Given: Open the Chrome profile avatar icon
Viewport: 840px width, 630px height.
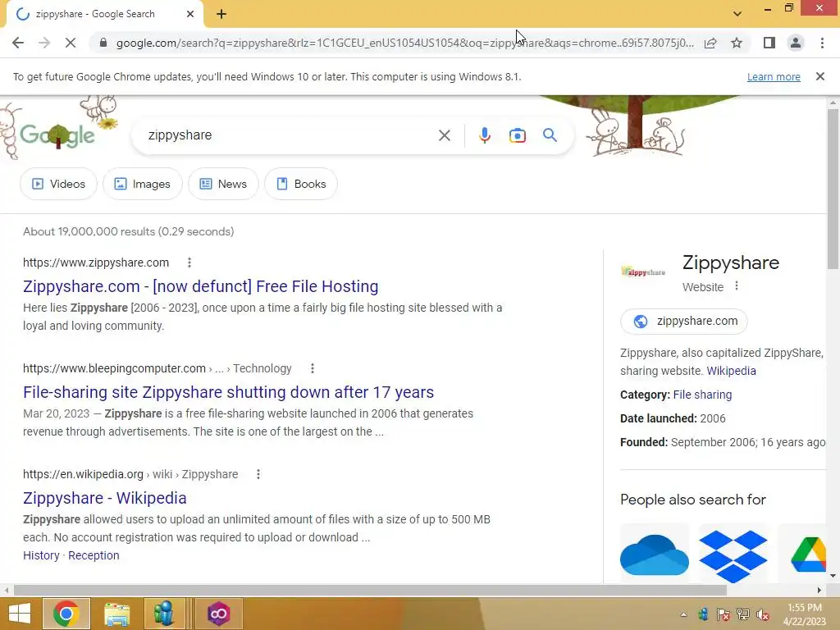Looking at the screenshot, I should tap(796, 43).
